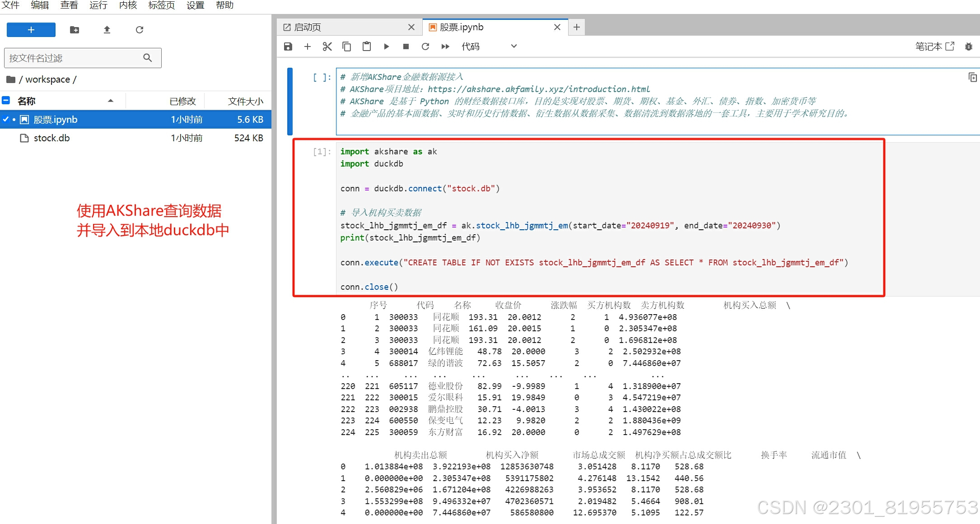Save the notebook using the disk icon
980x524 pixels.
tap(288, 46)
